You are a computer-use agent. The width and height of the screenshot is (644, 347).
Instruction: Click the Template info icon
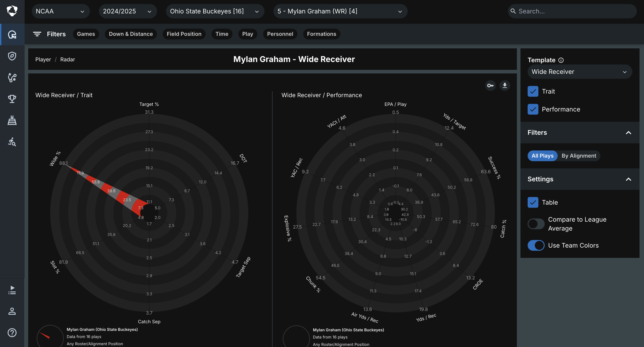tap(561, 60)
